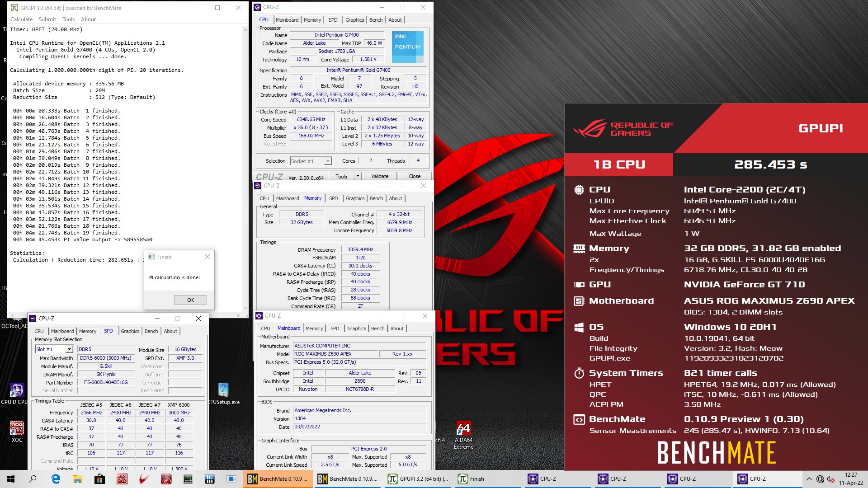Image resolution: width=868 pixels, height=488 pixels.
Task: Click the Max Bandwidth DDR5-6000 field
Action: click(106, 358)
